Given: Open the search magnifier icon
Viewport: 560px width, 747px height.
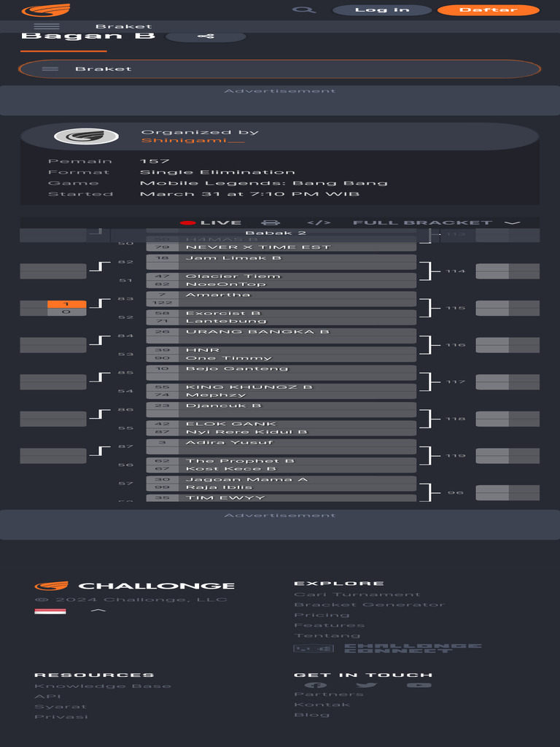Looking at the screenshot, I should click(303, 10).
